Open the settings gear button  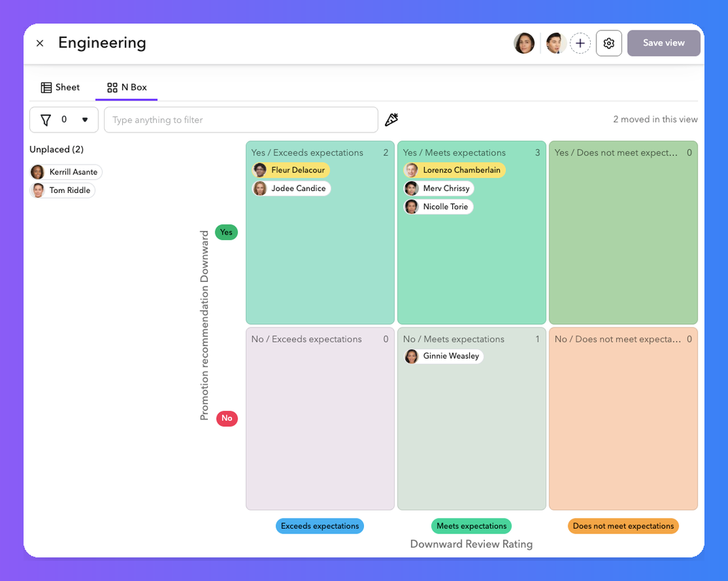[x=608, y=43]
